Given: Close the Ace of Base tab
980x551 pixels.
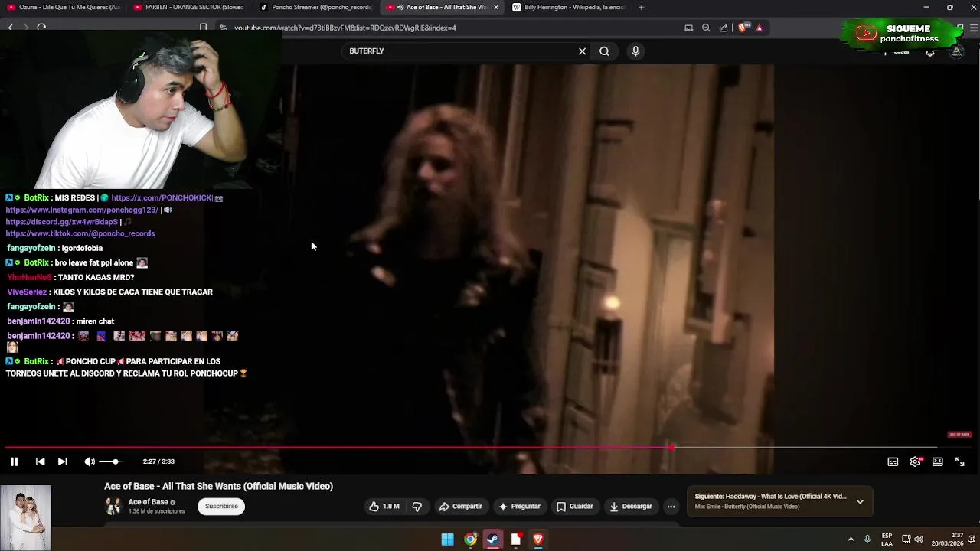Looking at the screenshot, I should tap(496, 7).
